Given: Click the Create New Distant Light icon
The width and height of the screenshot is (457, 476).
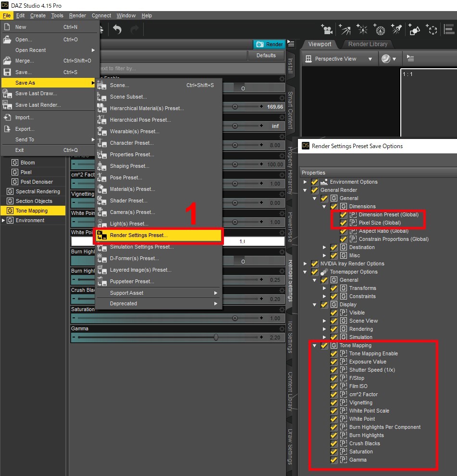Looking at the screenshot, I should [345, 29].
